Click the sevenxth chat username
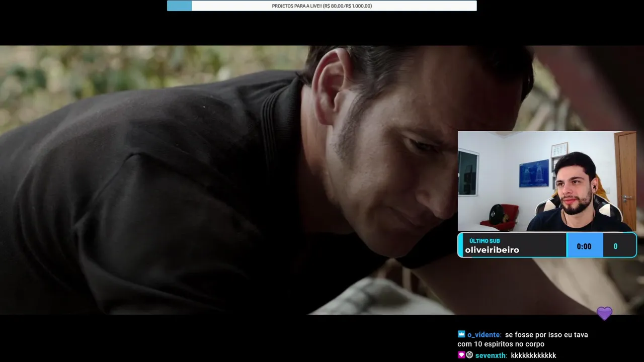The height and width of the screenshot is (362, 644). tap(490, 355)
